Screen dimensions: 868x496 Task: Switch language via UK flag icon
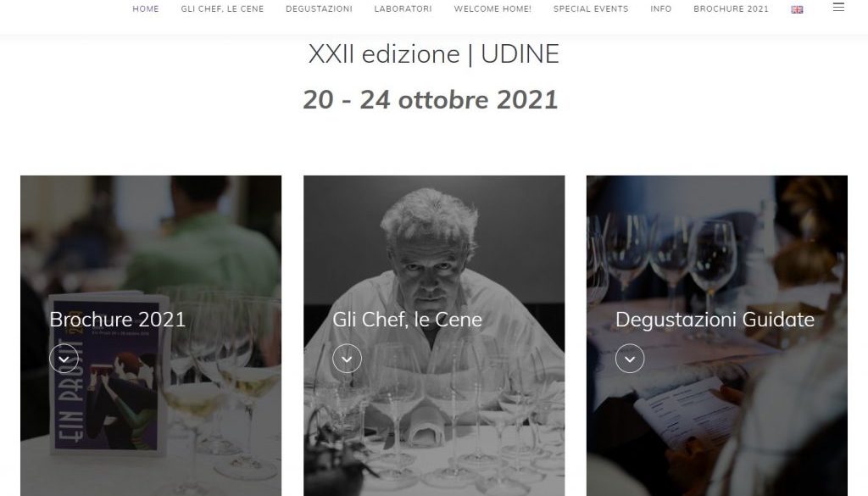(x=797, y=9)
